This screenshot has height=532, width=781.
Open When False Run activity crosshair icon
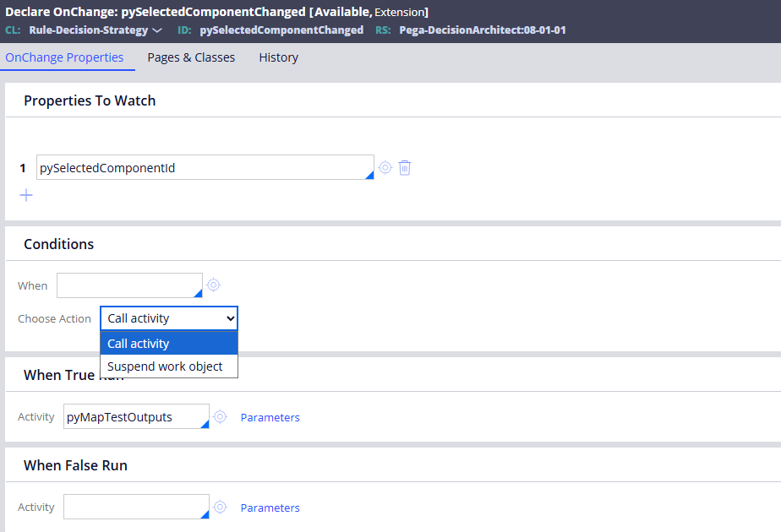(220, 508)
